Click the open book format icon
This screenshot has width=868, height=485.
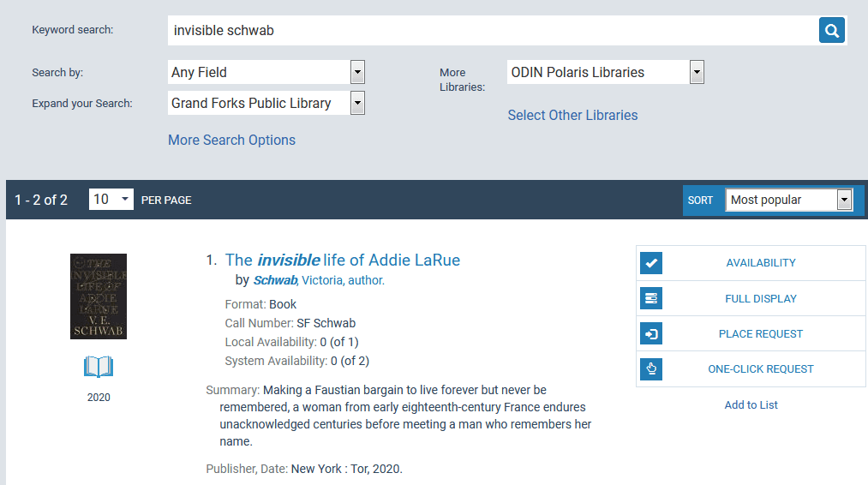pyautogui.click(x=99, y=368)
